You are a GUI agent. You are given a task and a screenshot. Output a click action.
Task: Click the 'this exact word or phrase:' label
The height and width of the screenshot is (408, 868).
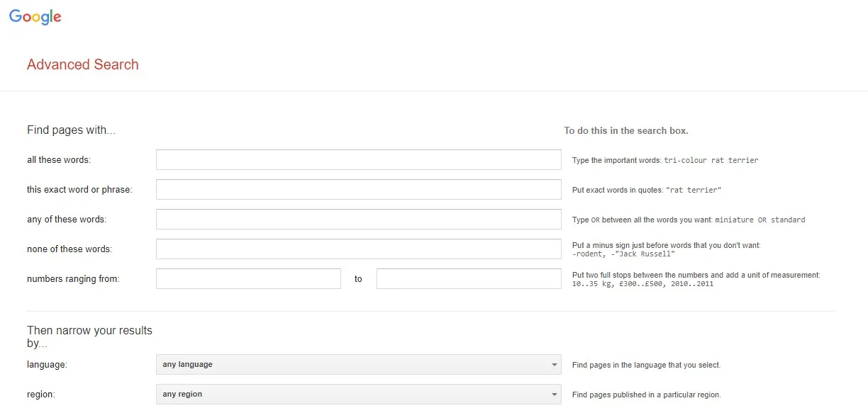[79, 190]
